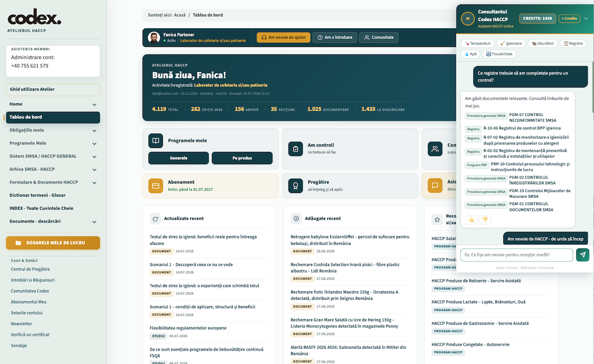Click the Abonament card icon

point(156,185)
